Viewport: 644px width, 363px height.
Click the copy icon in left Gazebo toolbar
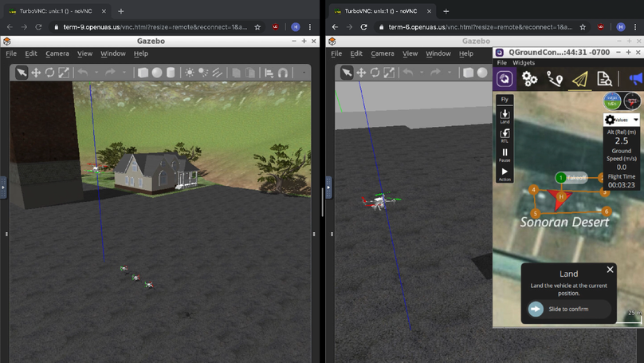(x=236, y=73)
